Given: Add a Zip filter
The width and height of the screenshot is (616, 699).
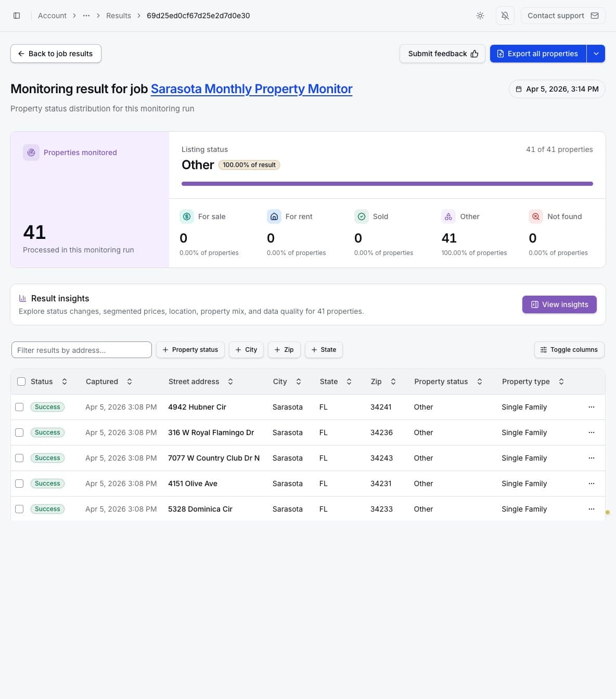Looking at the screenshot, I should coord(284,350).
